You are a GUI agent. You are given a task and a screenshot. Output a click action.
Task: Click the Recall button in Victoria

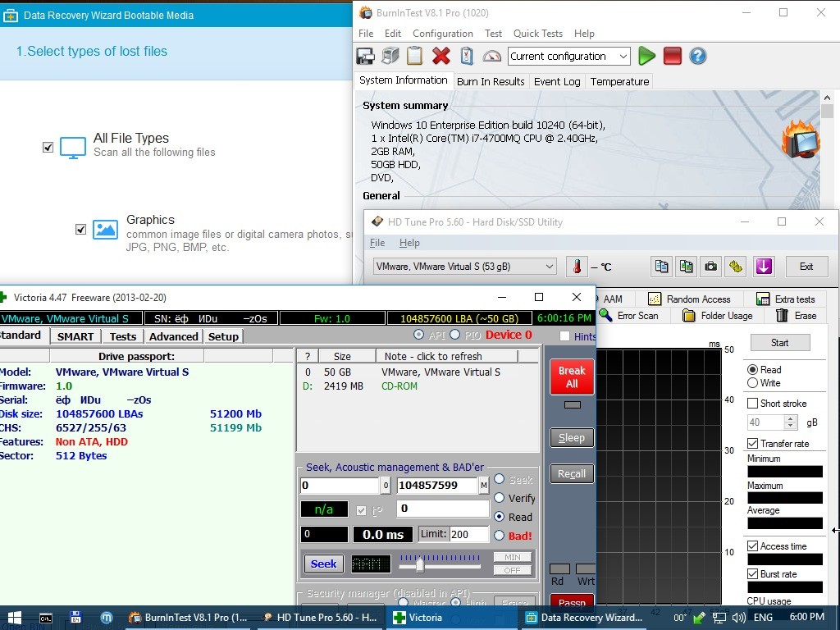point(572,473)
